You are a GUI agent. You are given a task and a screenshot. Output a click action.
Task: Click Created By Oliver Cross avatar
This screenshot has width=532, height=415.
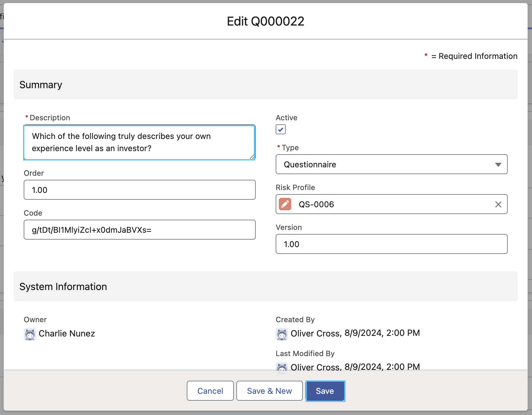click(x=282, y=334)
